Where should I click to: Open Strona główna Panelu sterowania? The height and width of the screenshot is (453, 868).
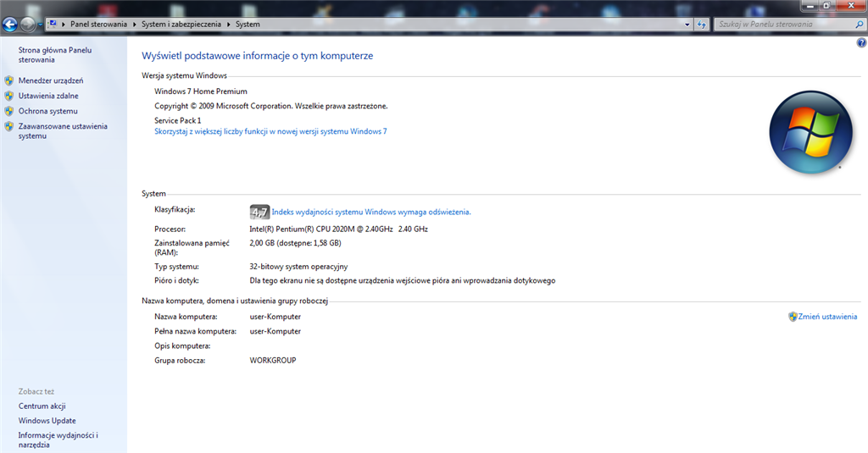click(55, 55)
